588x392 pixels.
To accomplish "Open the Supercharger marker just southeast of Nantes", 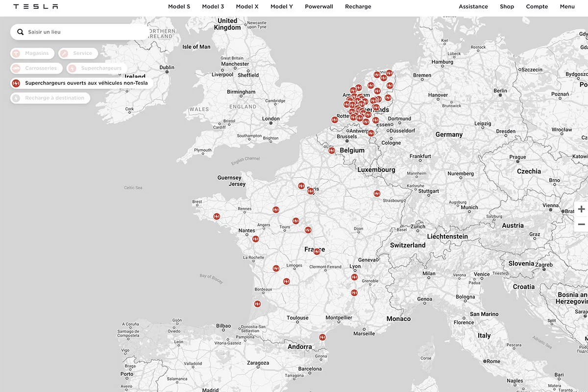I will (255, 239).
